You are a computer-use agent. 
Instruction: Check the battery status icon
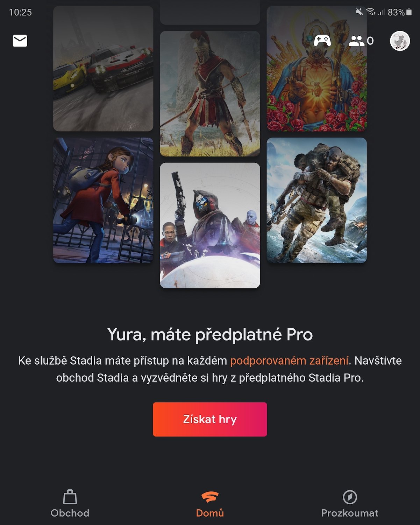(x=409, y=12)
